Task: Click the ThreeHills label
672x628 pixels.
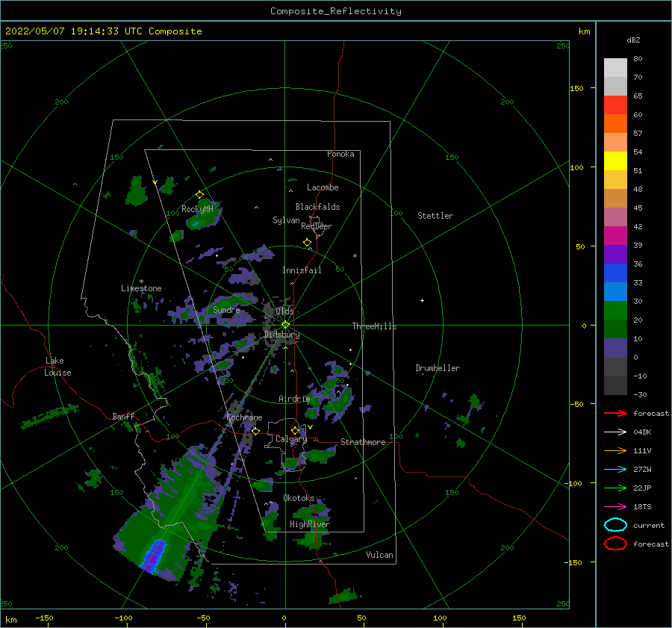Action: [x=375, y=326]
